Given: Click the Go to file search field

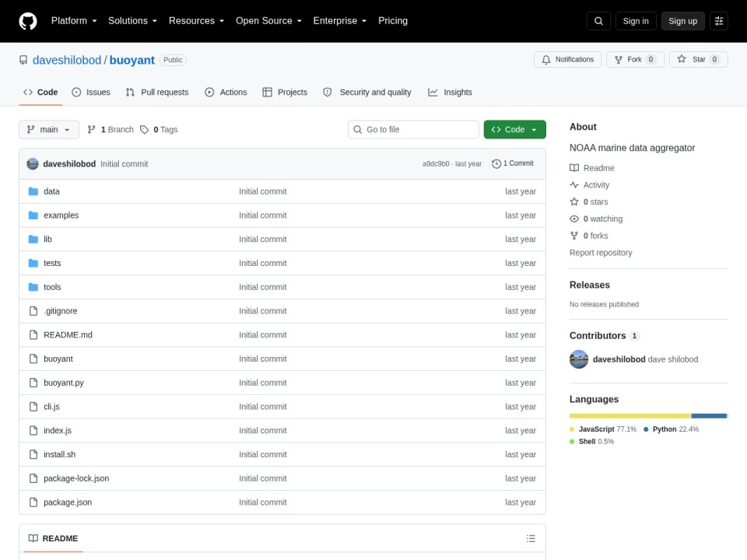Looking at the screenshot, I should pyautogui.click(x=413, y=130).
